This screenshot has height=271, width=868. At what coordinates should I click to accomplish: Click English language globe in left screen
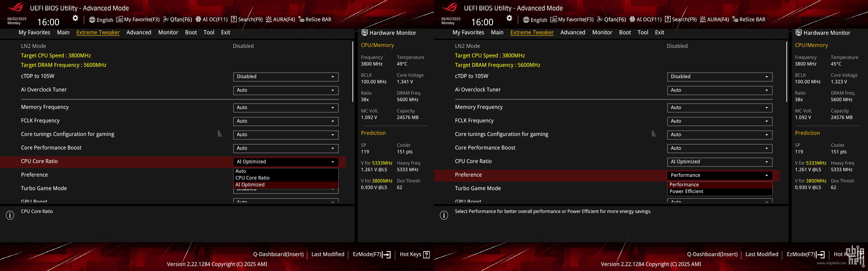[x=101, y=20]
